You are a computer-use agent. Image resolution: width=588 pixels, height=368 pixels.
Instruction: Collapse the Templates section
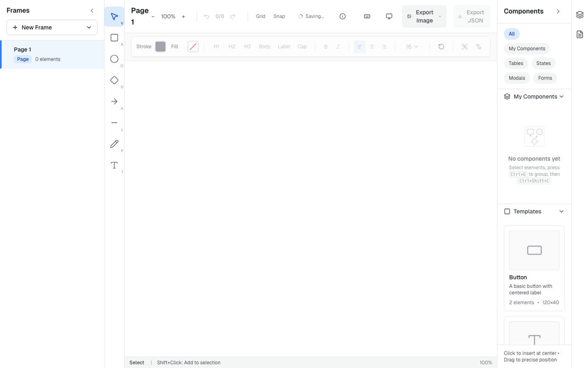(561, 212)
